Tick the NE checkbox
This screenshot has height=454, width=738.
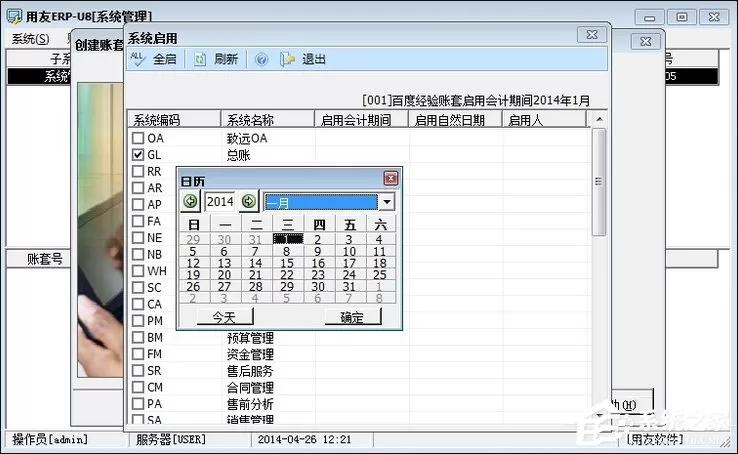click(x=138, y=238)
